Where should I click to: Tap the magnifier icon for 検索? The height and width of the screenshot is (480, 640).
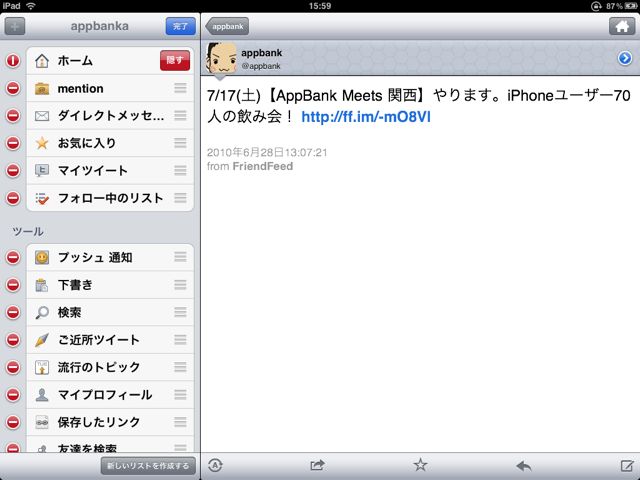click(x=42, y=313)
